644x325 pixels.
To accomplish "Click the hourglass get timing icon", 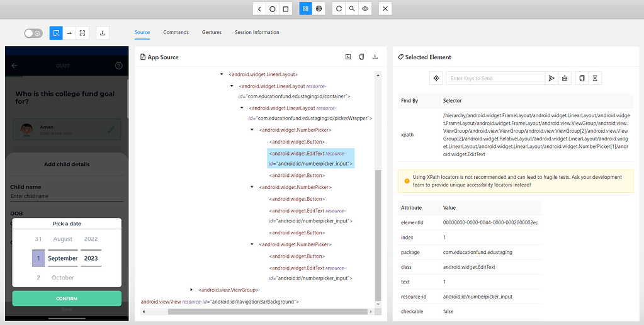I will click(595, 78).
